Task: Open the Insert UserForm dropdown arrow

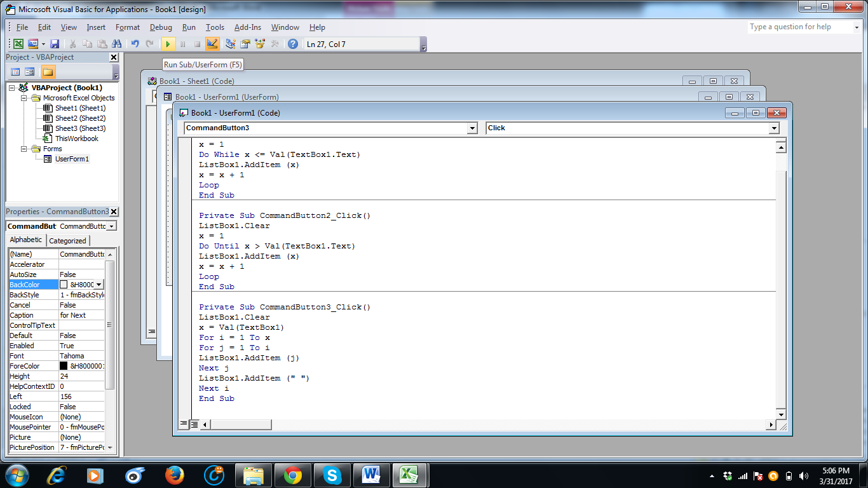Action: pos(43,44)
